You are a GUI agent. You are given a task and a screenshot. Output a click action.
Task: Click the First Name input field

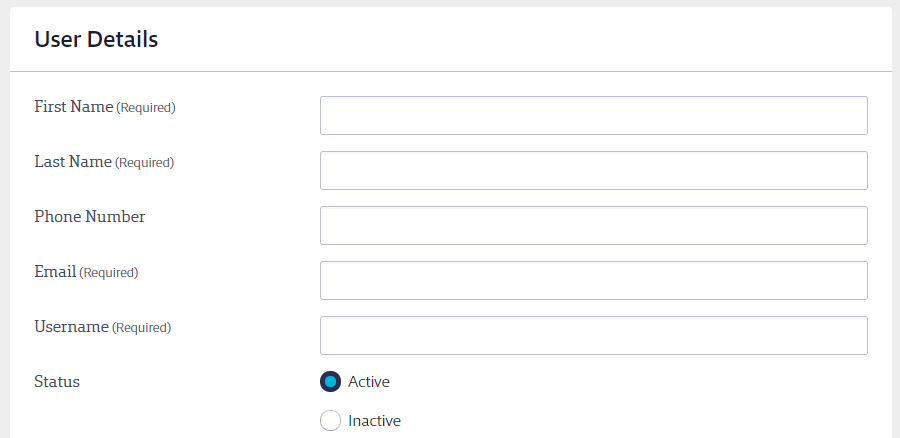(593, 115)
